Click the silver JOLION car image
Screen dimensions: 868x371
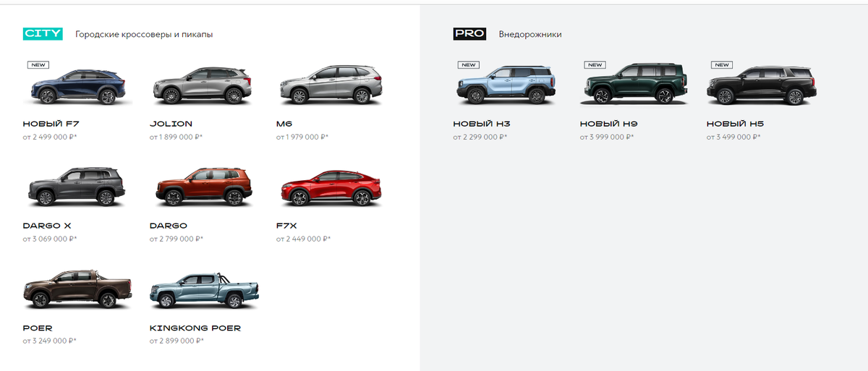(204, 85)
